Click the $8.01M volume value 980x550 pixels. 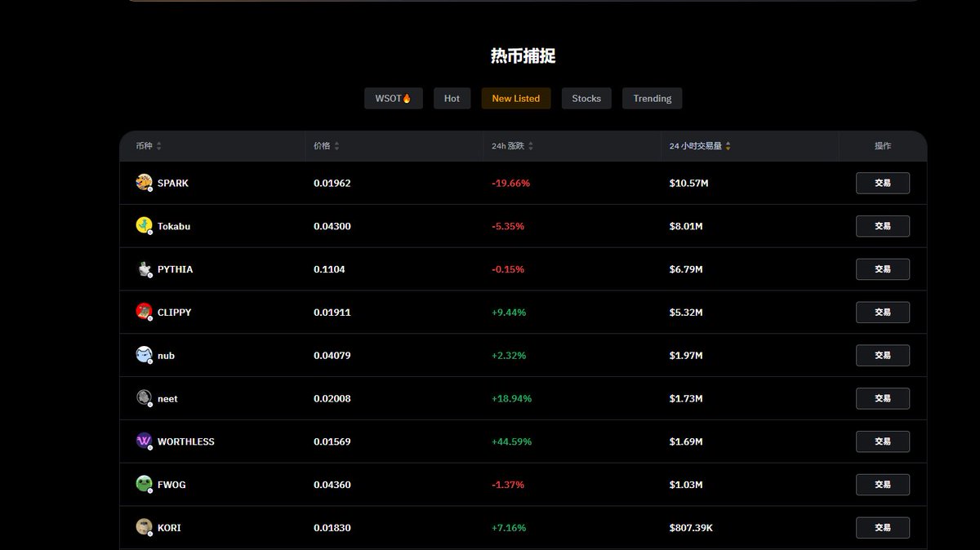(x=686, y=226)
